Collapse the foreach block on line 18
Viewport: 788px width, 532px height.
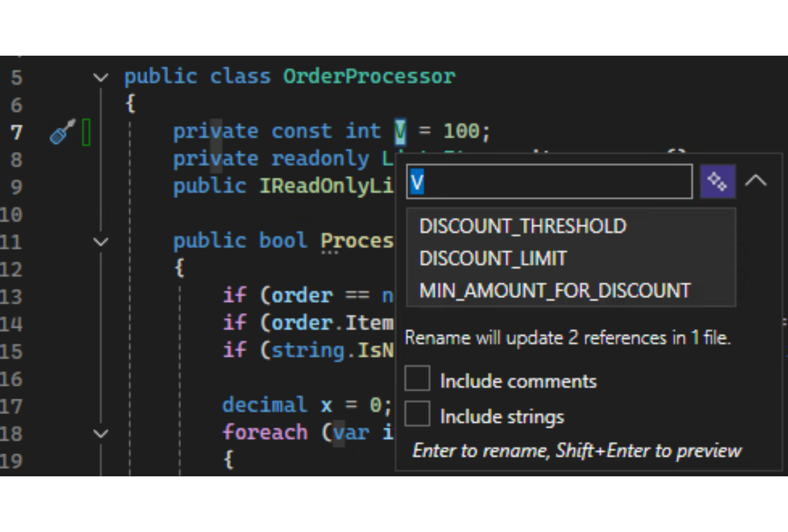click(x=100, y=433)
